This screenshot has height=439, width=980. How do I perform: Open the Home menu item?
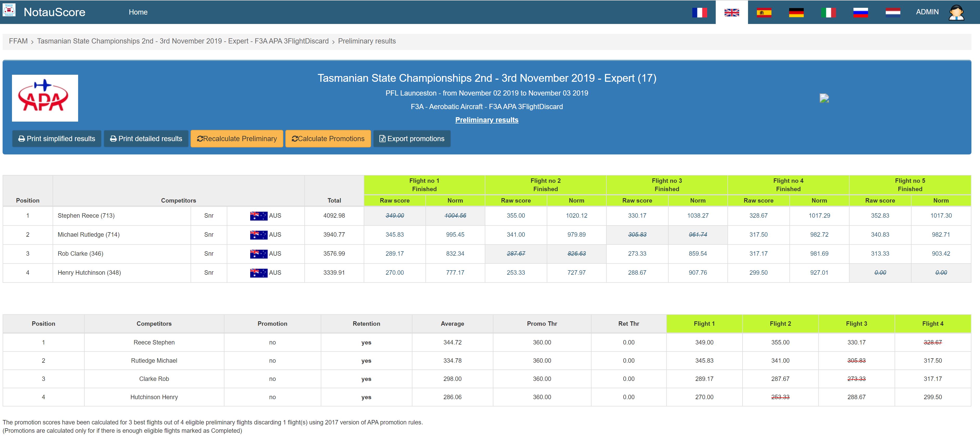[x=138, y=12]
